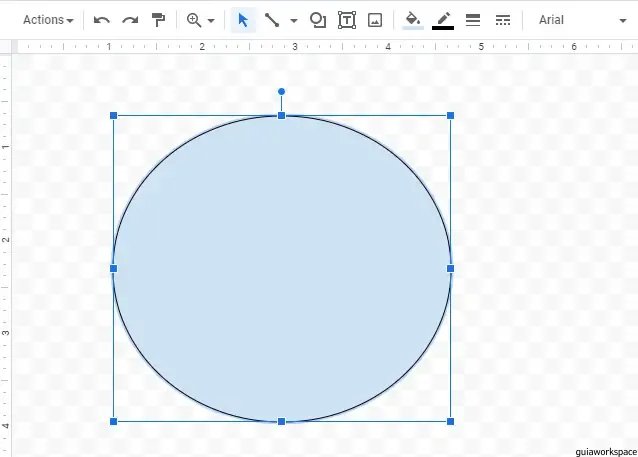Click the rotation handle above the circle

pos(281,92)
